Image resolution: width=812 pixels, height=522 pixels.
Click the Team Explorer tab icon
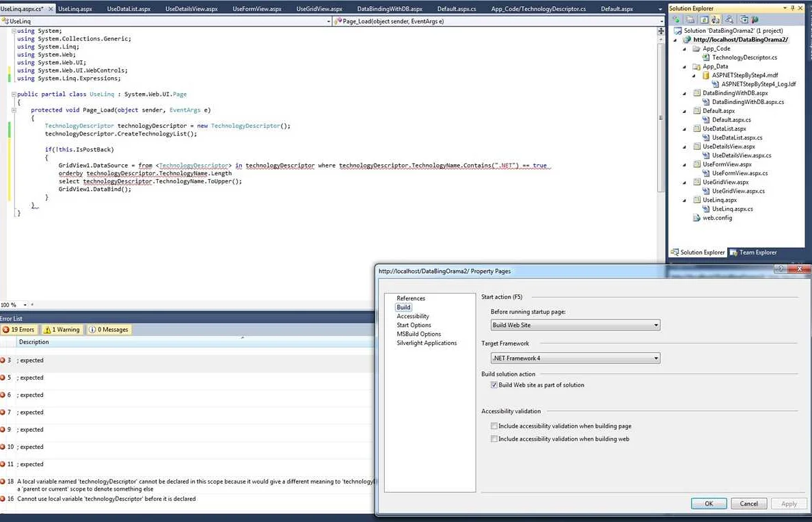point(733,252)
